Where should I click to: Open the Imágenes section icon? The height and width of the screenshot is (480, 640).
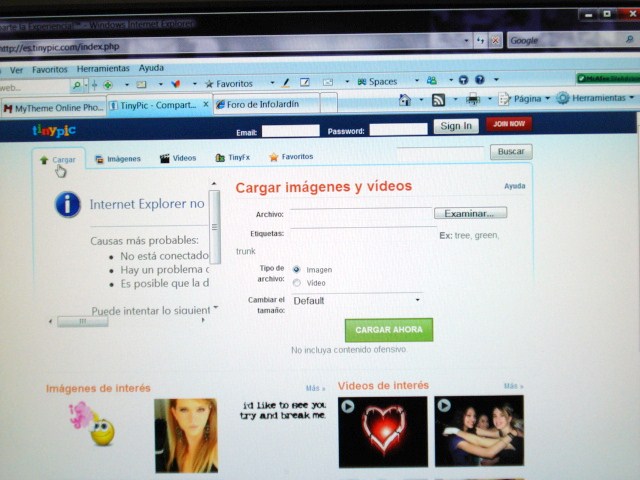(x=100, y=158)
